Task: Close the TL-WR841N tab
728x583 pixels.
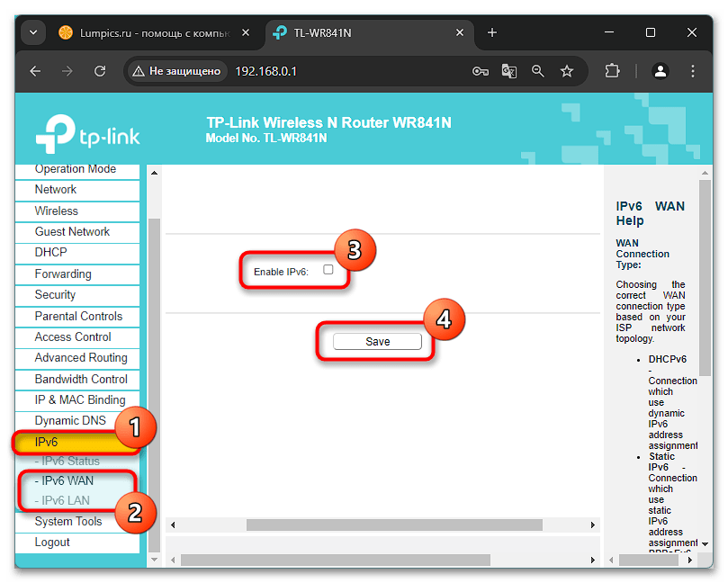Action: [460, 32]
